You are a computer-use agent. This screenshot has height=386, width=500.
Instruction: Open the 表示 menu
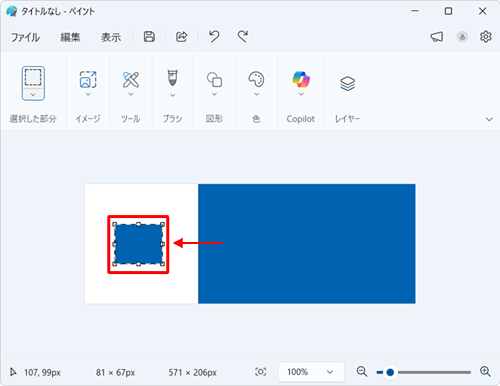[111, 37]
